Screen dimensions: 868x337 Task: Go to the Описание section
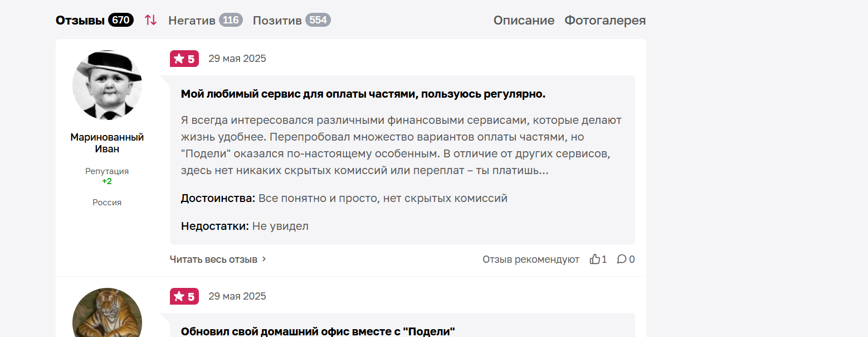(x=524, y=21)
